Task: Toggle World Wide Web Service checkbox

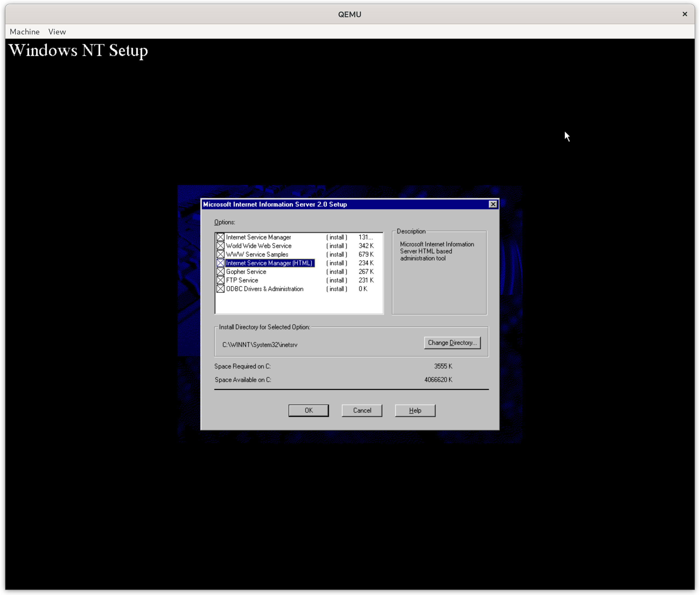Action: [x=220, y=246]
